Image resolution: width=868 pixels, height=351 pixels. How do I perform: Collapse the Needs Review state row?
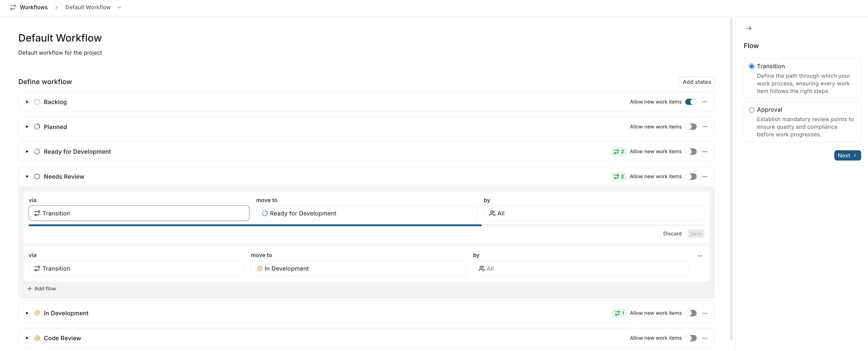pos(27,177)
